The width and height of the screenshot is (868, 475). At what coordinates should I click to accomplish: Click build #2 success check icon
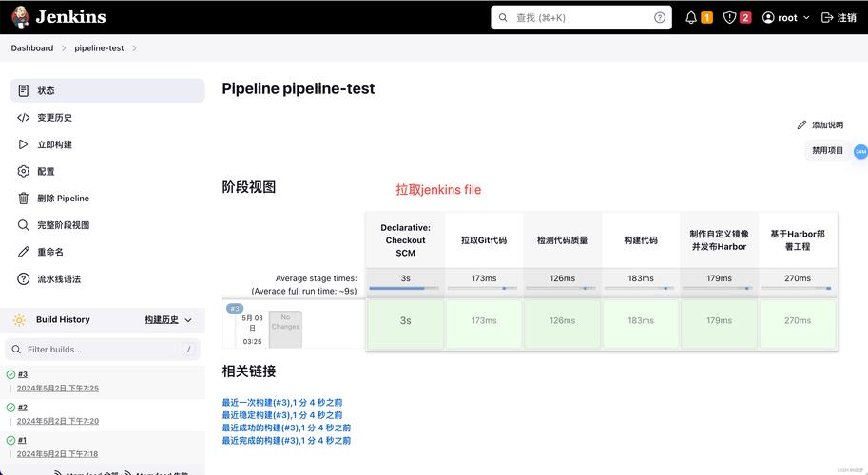pos(10,408)
